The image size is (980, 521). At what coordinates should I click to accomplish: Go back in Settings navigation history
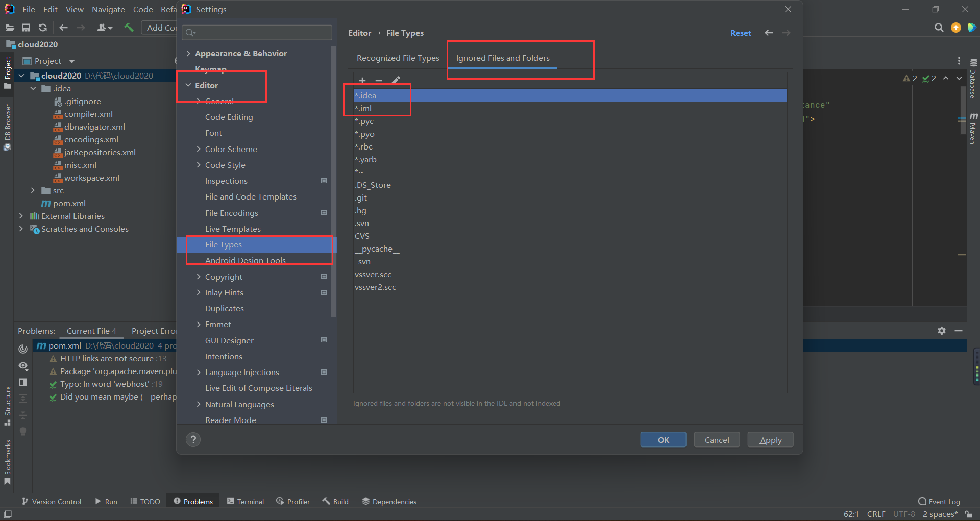pos(769,33)
